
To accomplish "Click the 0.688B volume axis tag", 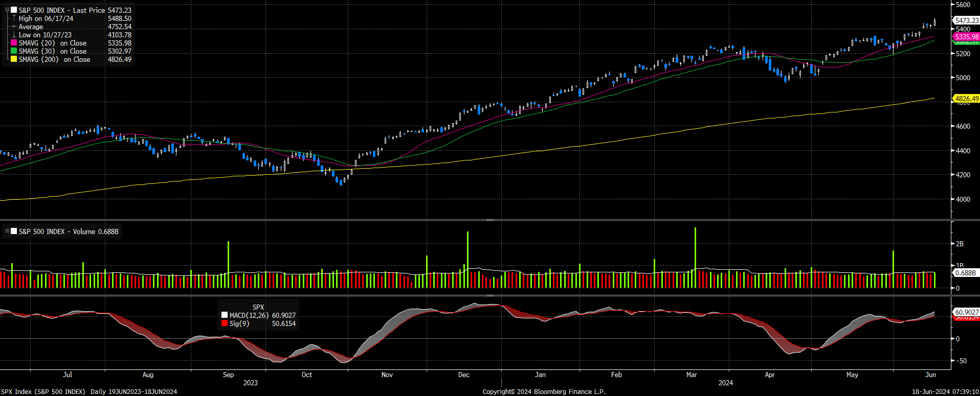I will (x=965, y=273).
